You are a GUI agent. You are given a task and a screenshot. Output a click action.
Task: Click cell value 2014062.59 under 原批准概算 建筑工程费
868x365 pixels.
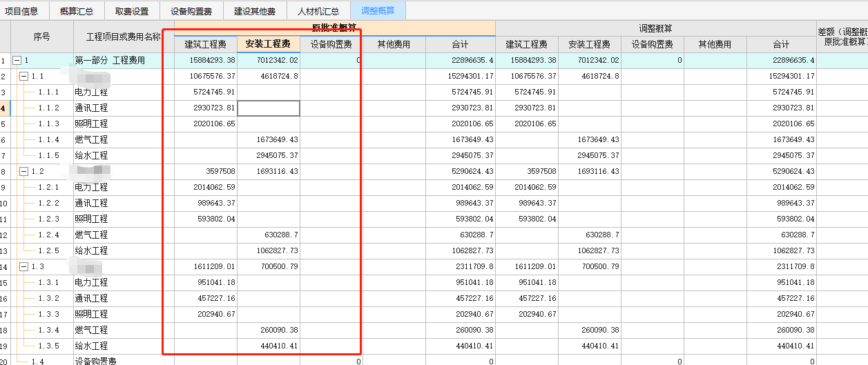click(x=215, y=188)
